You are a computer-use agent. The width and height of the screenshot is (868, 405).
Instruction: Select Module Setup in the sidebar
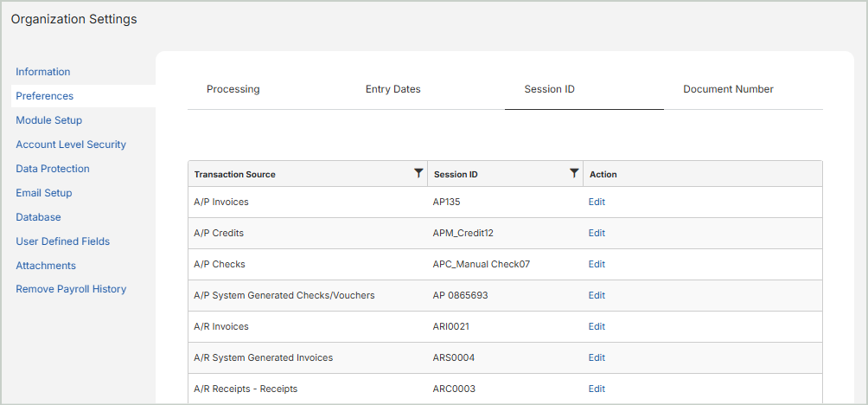coord(48,120)
